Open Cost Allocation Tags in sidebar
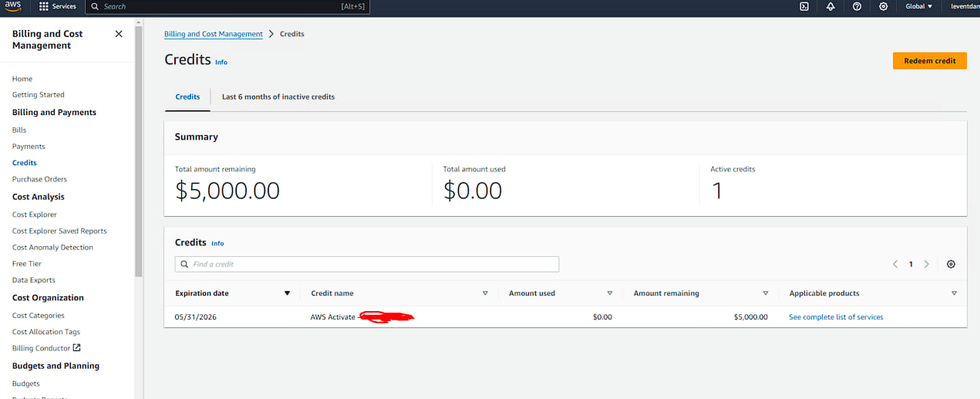The height and width of the screenshot is (399, 980). pos(46,332)
